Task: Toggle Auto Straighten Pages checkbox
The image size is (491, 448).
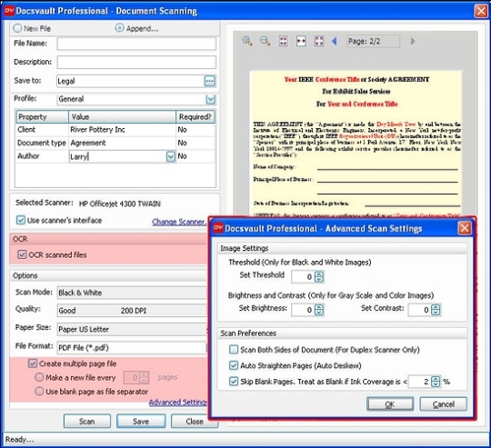Action: point(234,365)
